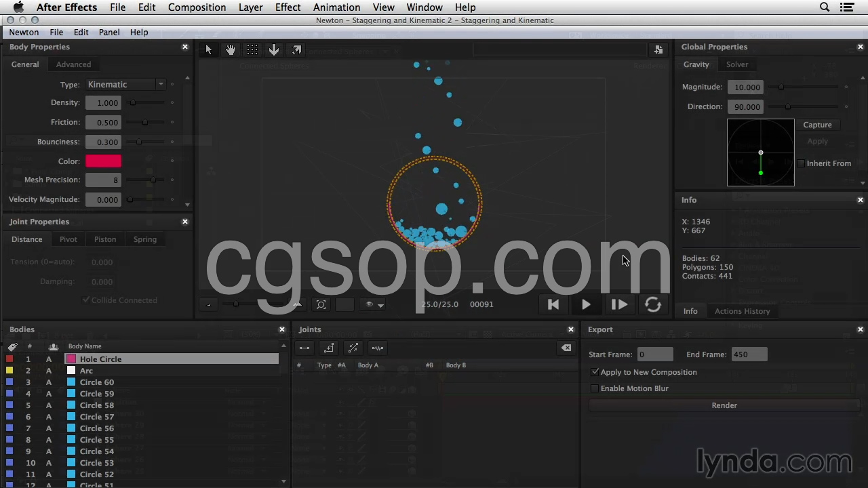Screen dimensions: 868x488
Task: Toggle the Collide Connected checkbox
Action: [x=86, y=300]
